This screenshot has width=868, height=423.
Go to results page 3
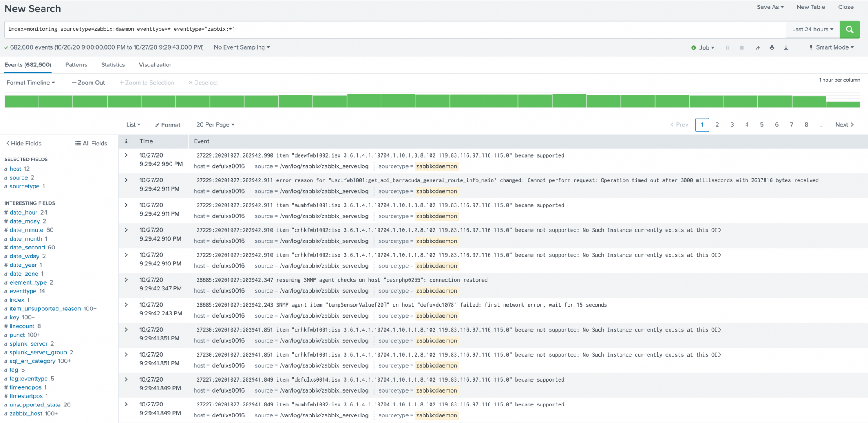[x=732, y=124]
